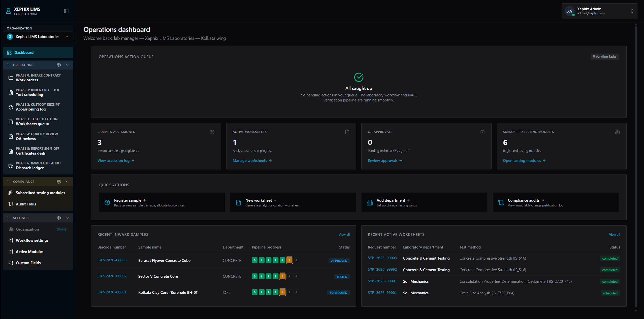The height and width of the screenshot is (319, 644).
Task: Collapse the Settings section chevron
Action: coord(67,218)
